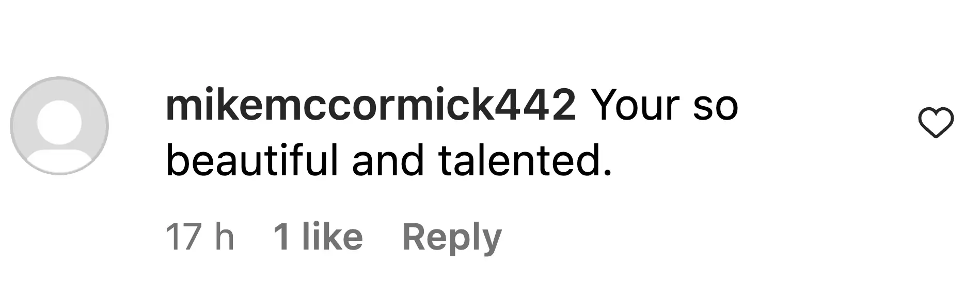Open the mikemccormick442 username link

click(x=370, y=105)
